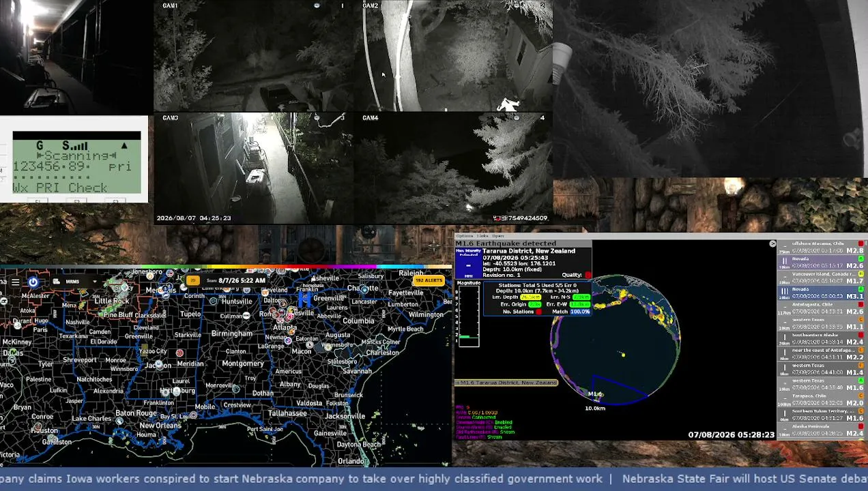Screen dimensions: 868x491
Task: Select the Antofagasta, Chile M2.6 entry
Action: [x=821, y=308]
